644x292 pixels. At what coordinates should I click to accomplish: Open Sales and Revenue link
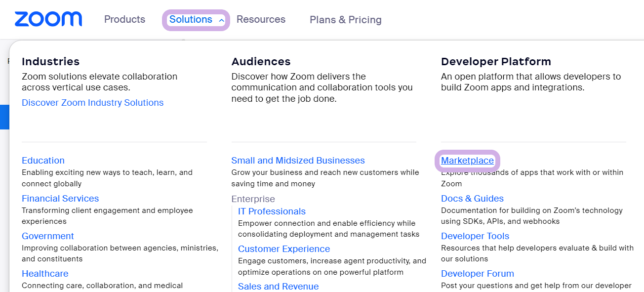[x=278, y=287]
